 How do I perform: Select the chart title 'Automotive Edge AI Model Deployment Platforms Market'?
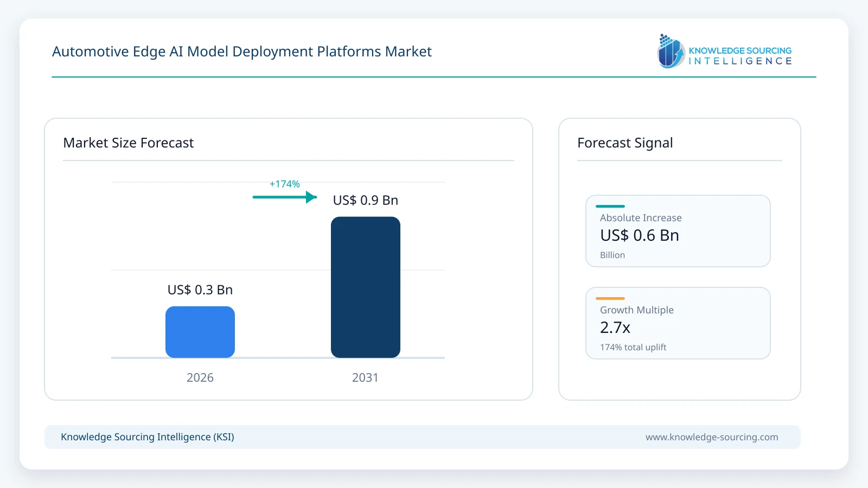(242, 52)
